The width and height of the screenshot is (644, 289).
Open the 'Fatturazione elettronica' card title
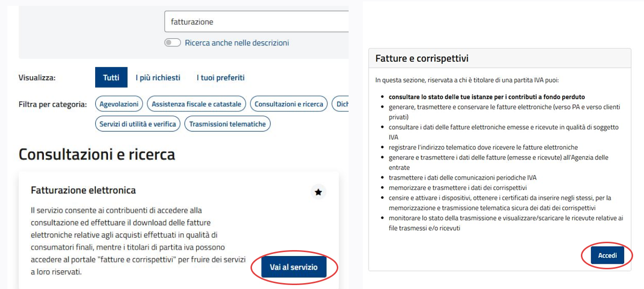[x=83, y=190]
